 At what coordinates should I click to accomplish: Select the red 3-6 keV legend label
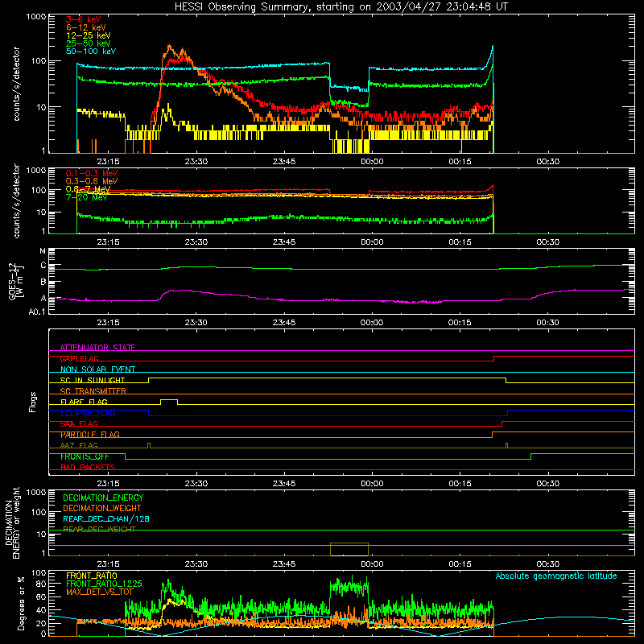click(84, 19)
